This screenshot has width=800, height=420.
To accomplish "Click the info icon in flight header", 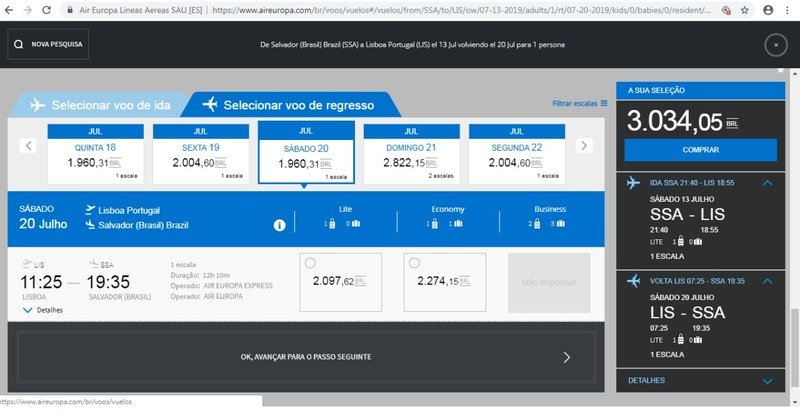I will (280, 225).
